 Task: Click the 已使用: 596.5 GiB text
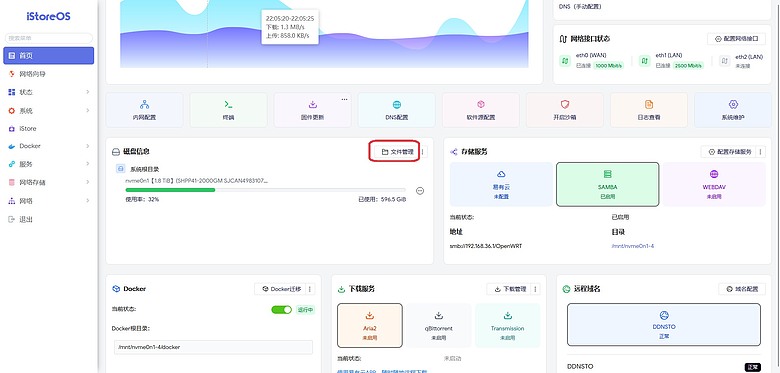click(382, 199)
